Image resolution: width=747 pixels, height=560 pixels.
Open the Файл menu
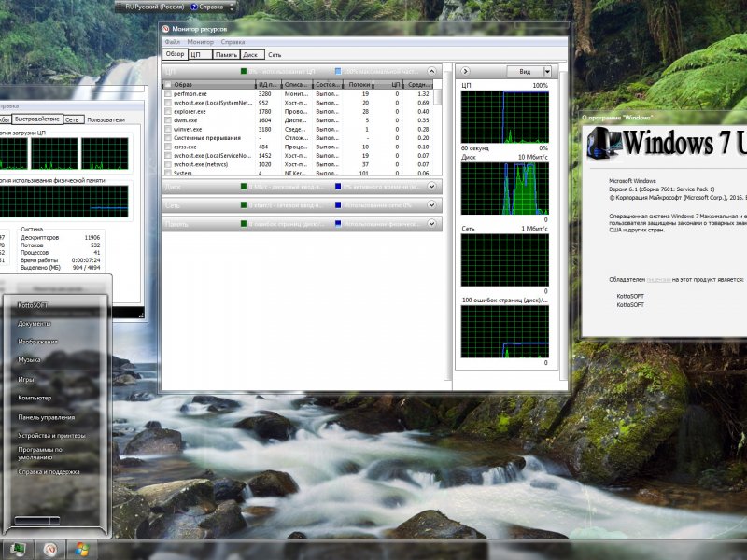[x=173, y=42]
